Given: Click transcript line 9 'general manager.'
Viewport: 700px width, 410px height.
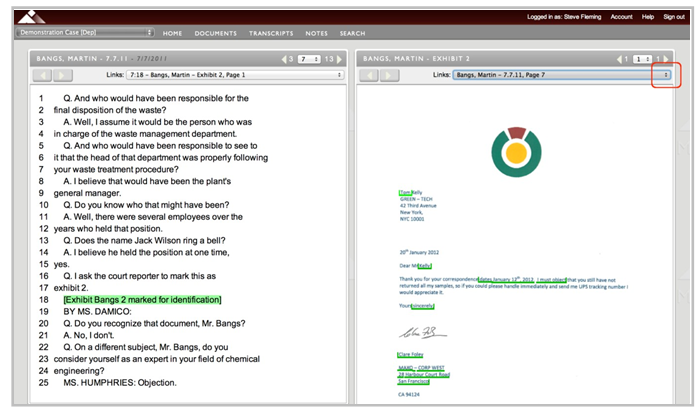Looking at the screenshot, I should [88, 193].
